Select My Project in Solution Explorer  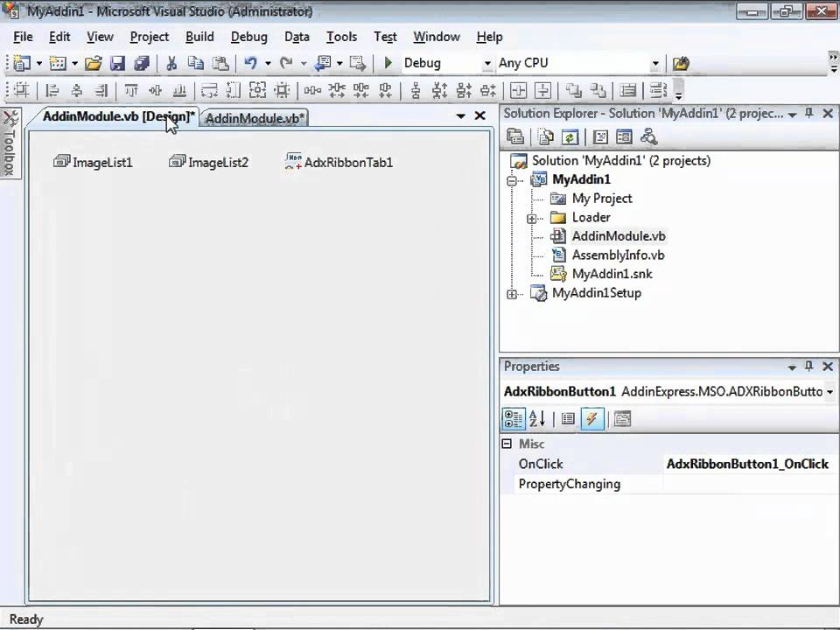tap(602, 199)
